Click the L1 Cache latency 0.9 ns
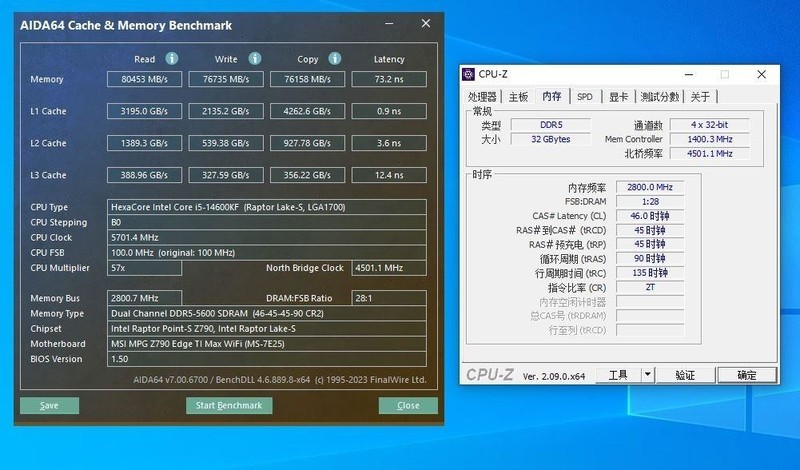 pos(389,111)
